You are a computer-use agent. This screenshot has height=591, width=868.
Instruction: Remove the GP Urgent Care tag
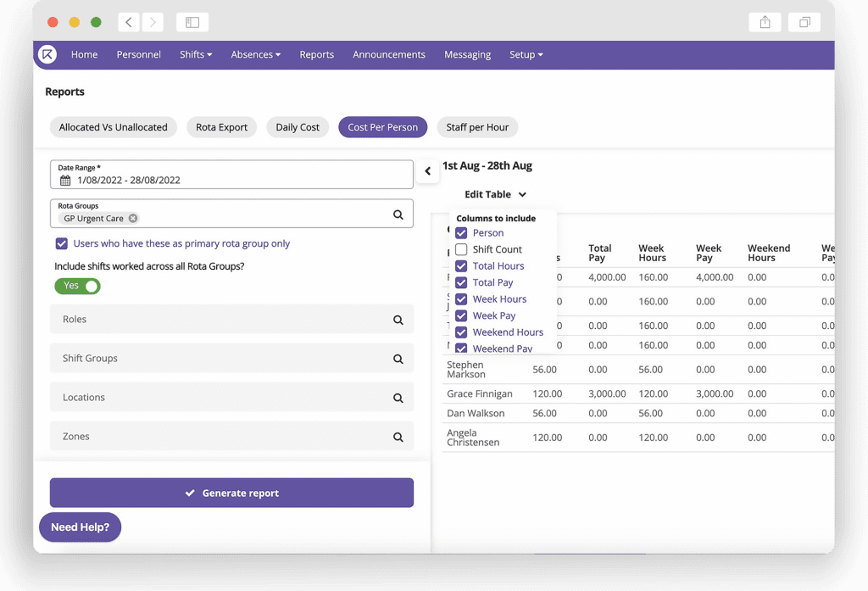click(133, 219)
